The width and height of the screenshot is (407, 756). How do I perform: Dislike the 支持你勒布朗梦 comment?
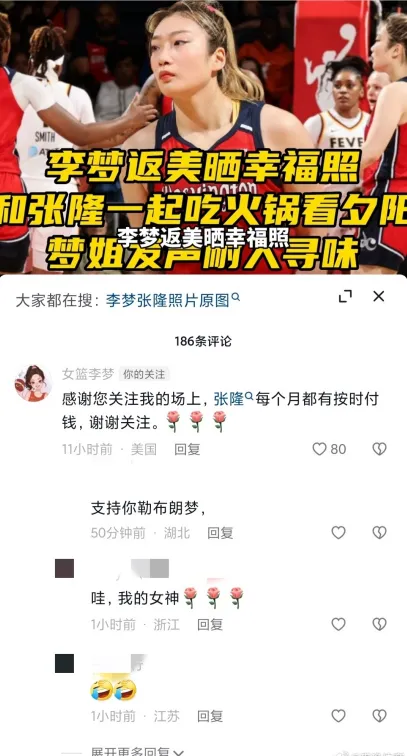(380, 532)
